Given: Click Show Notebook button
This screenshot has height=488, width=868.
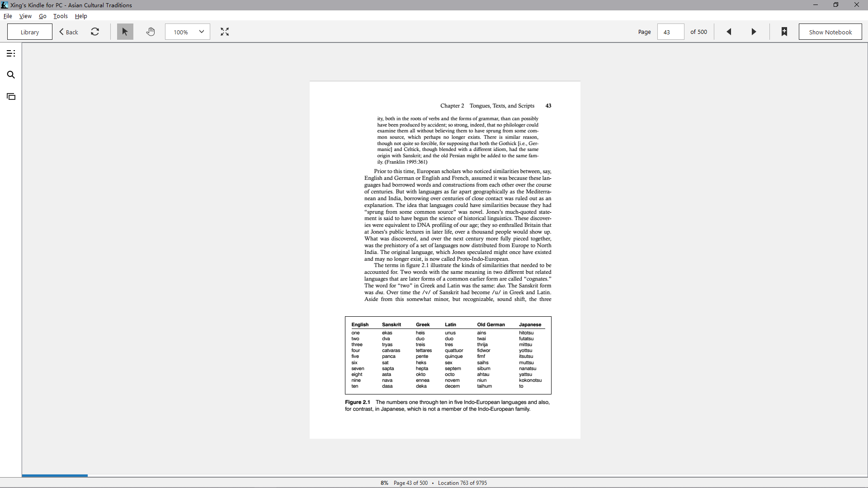Looking at the screenshot, I should pos(830,32).
